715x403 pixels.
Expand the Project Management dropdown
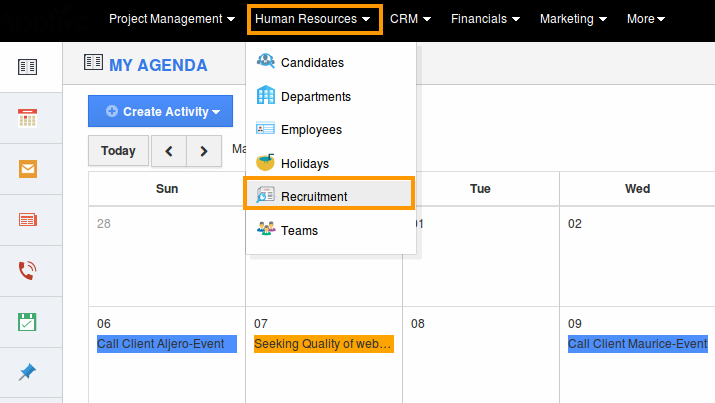click(172, 19)
